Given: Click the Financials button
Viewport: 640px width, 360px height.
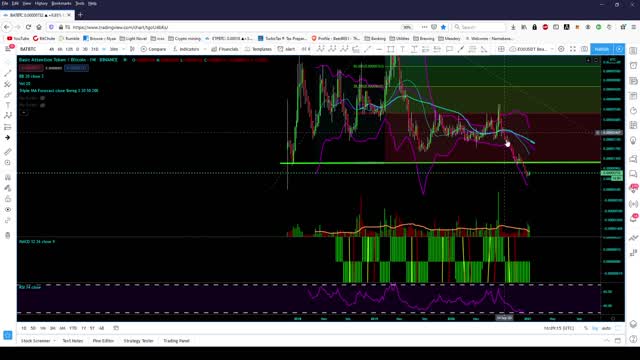Looking at the screenshot, I should pos(224,49).
